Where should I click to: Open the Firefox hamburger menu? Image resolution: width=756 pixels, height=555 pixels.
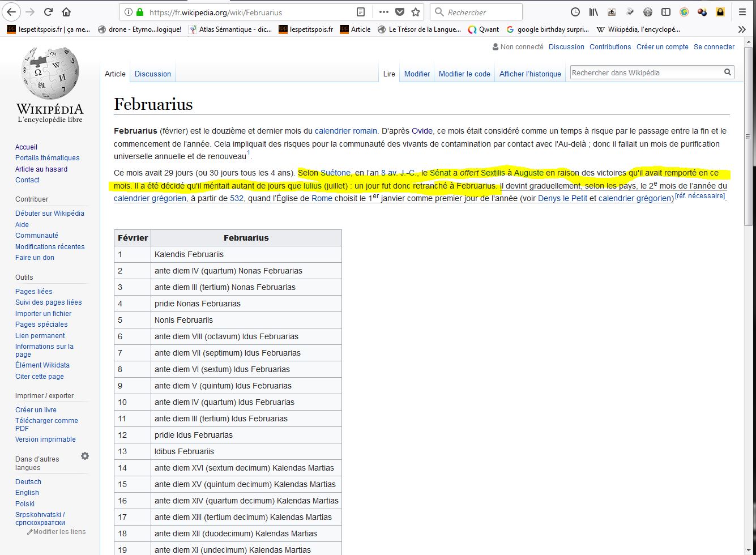pos(742,12)
